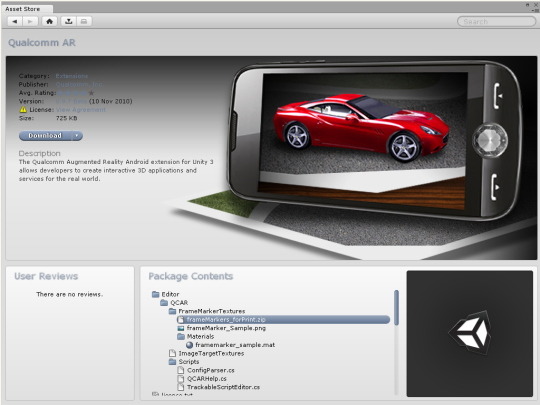Open the Download button dropdown arrow
This screenshot has width=540, height=405.
coord(77,136)
